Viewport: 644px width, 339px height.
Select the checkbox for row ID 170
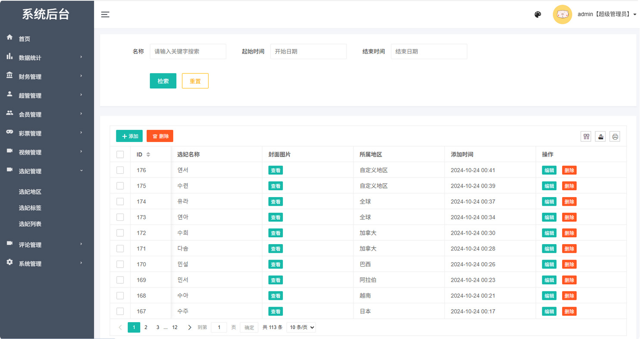pos(120,264)
